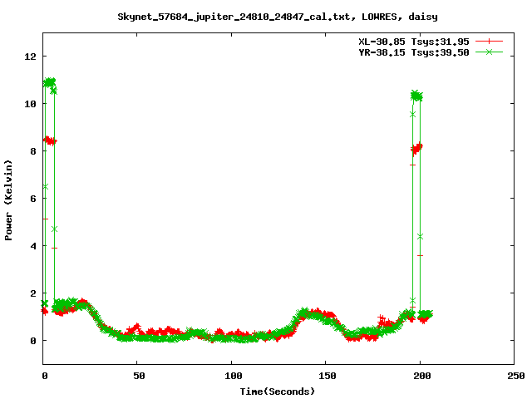Click the 150 tick label on x-axis
The width and height of the screenshot is (532, 399).
pyautogui.click(x=326, y=376)
